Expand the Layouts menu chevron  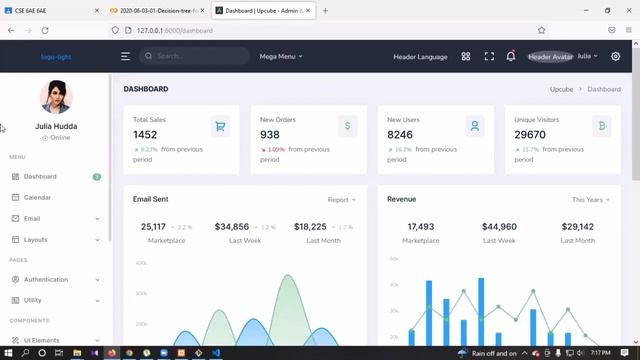tap(97, 240)
